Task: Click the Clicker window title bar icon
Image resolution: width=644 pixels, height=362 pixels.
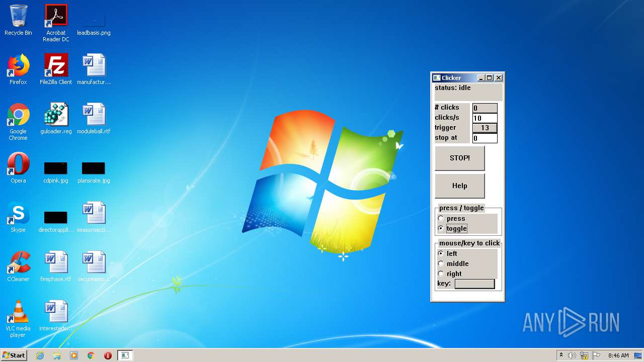Action: (437, 78)
